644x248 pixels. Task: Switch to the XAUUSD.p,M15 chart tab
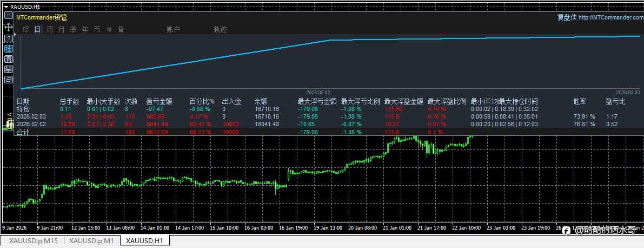point(34,240)
